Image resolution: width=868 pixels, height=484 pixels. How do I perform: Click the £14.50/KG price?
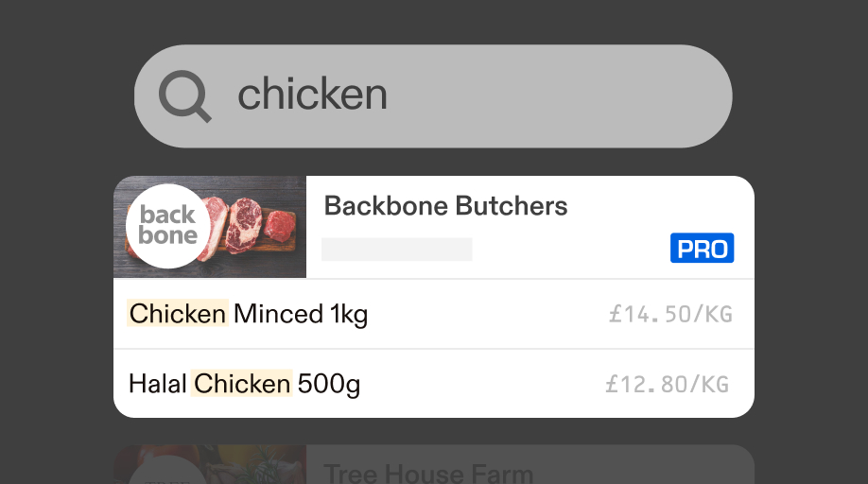[x=670, y=314]
